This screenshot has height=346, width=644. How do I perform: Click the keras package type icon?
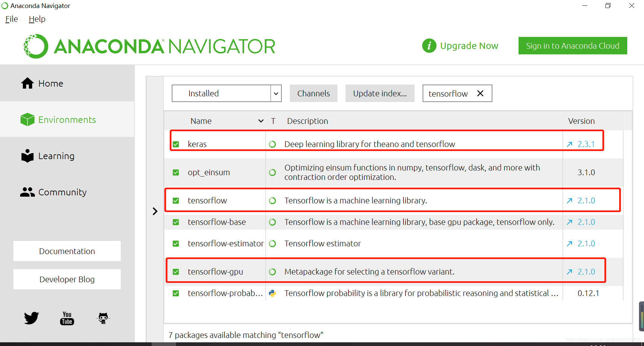(272, 144)
